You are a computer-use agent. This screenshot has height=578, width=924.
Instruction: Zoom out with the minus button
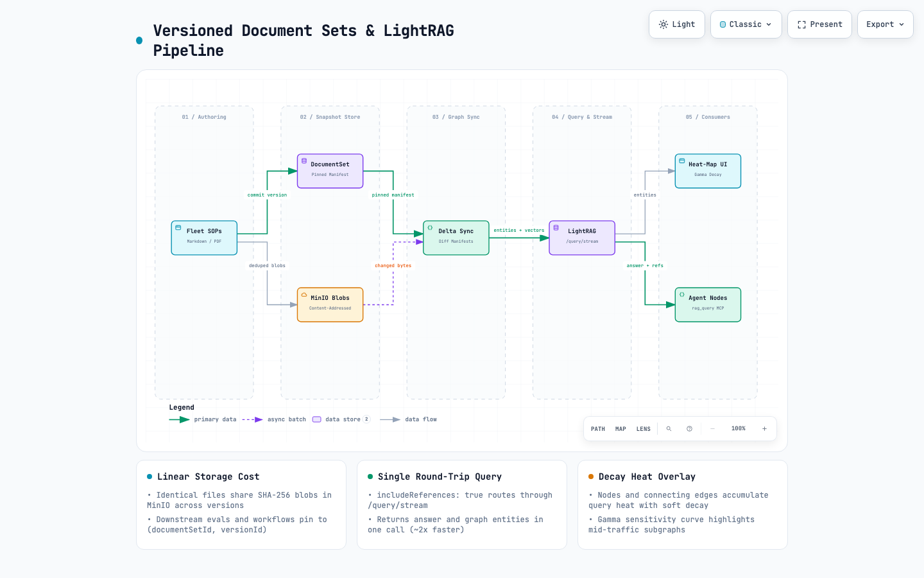712,429
